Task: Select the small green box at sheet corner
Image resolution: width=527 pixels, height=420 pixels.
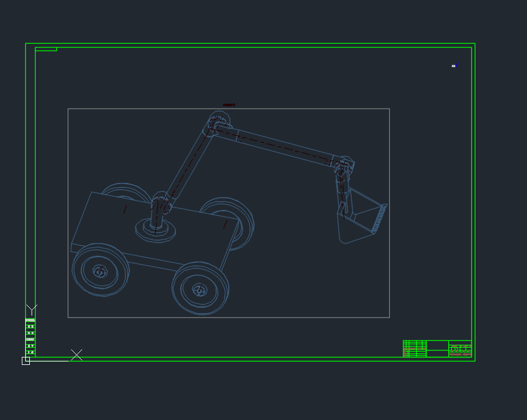Action: coord(46,49)
